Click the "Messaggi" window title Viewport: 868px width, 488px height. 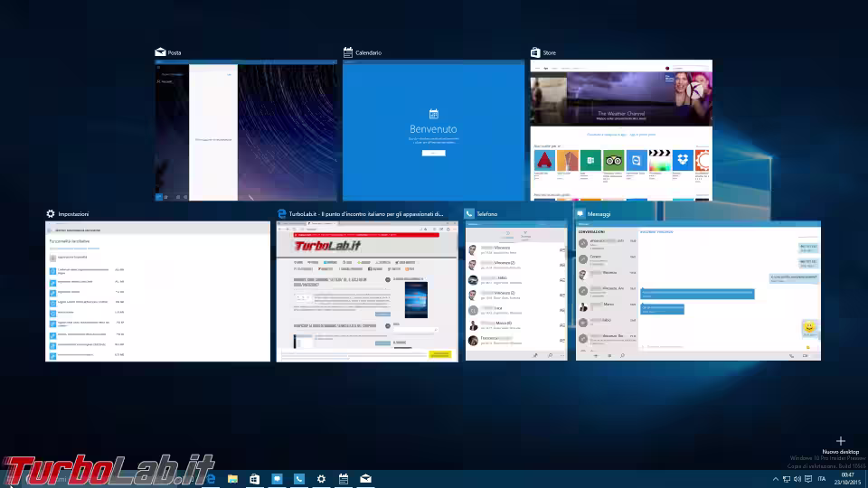[x=599, y=214]
